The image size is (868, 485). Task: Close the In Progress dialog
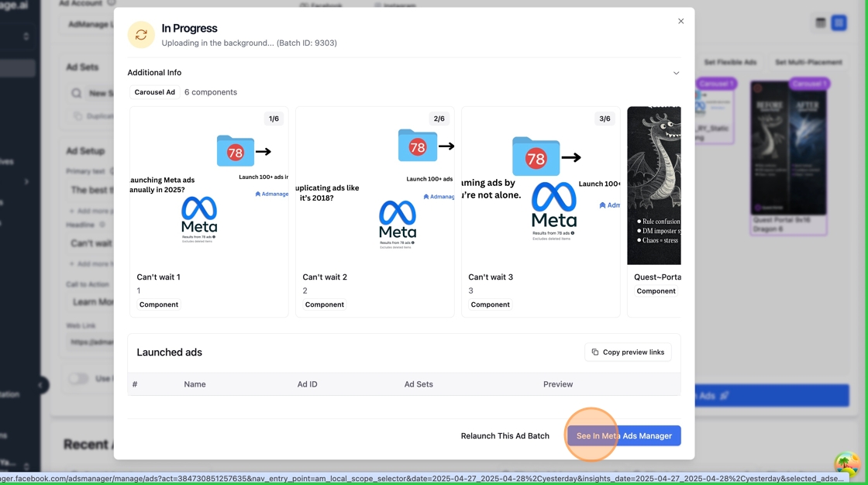click(x=681, y=21)
